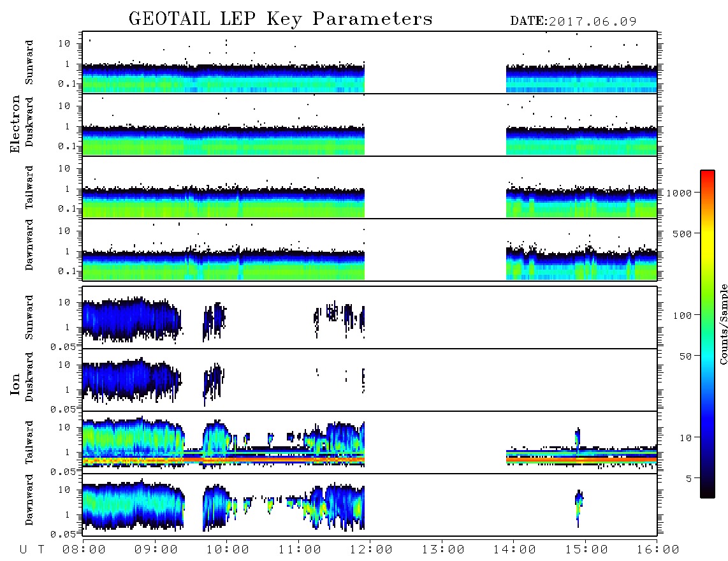728x561 pixels.
Task: Click the "0.05" tick on Ion Dawnward panel
Action: coord(63,534)
